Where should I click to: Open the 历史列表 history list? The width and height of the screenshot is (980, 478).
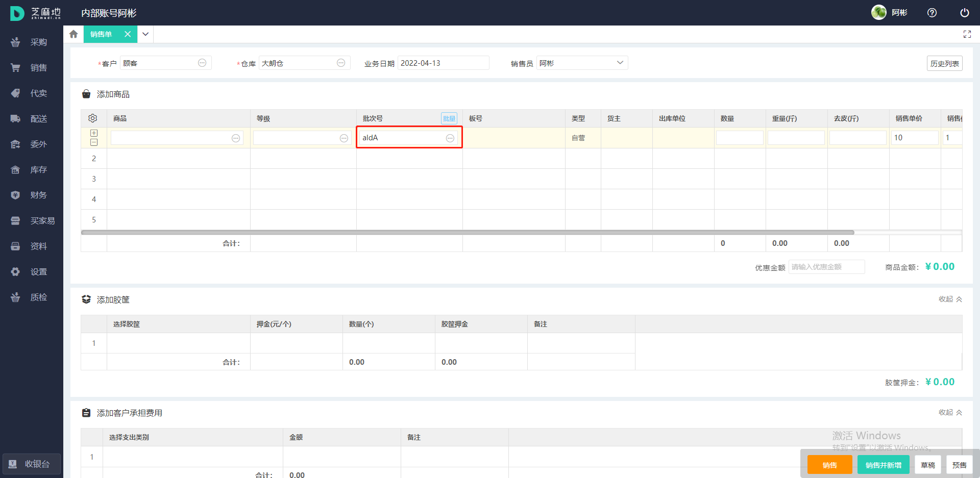pyautogui.click(x=945, y=63)
